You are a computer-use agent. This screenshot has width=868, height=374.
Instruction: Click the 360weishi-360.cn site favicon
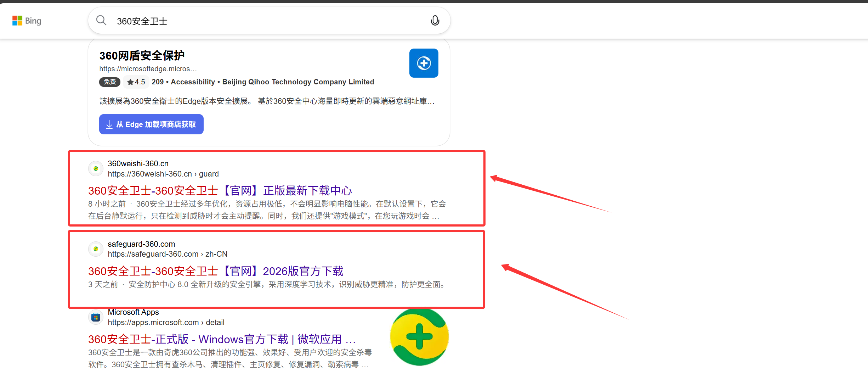pos(96,169)
